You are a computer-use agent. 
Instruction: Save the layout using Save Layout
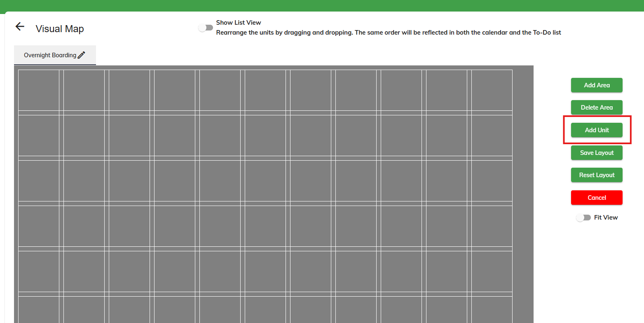click(x=597, y=152)
